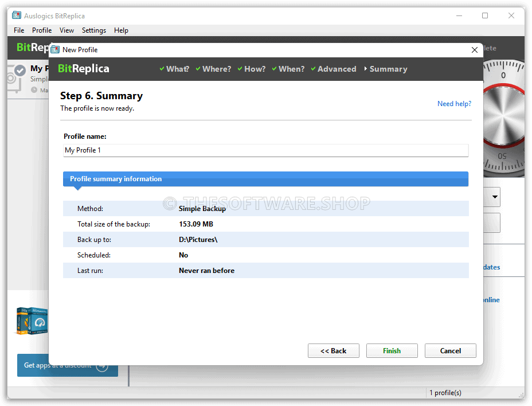Click the Last run: label
Viewport: 532px width, 406px height.
pos(90,271)
